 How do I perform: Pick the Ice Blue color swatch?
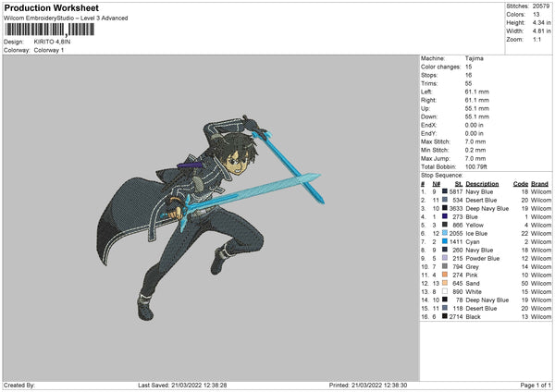[x=445, y=233]
